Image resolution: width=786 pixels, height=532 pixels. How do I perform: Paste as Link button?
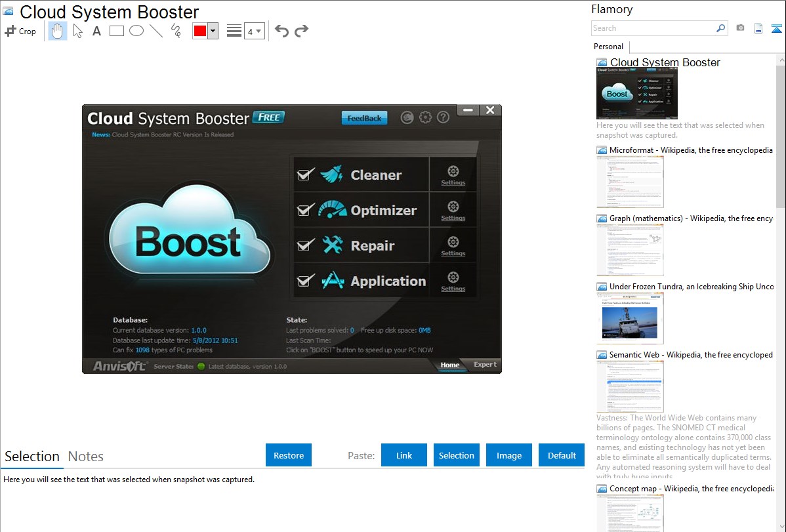pos(404,455)
